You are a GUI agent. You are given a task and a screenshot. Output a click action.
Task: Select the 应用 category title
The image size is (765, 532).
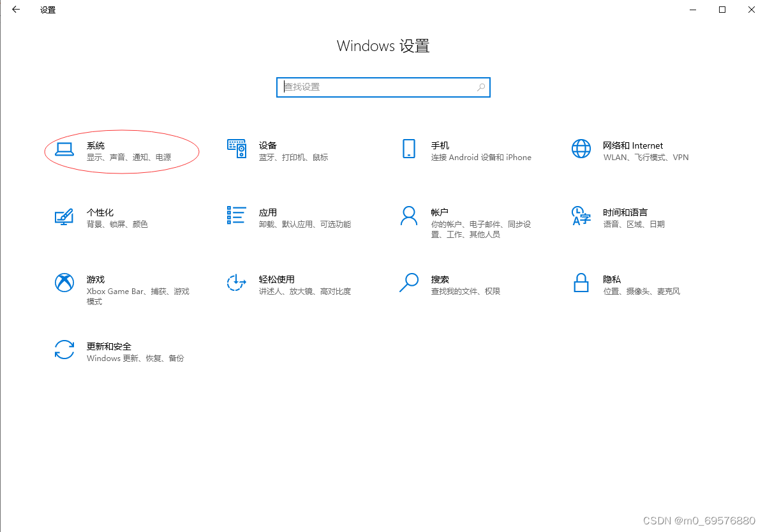coord(268,212)
